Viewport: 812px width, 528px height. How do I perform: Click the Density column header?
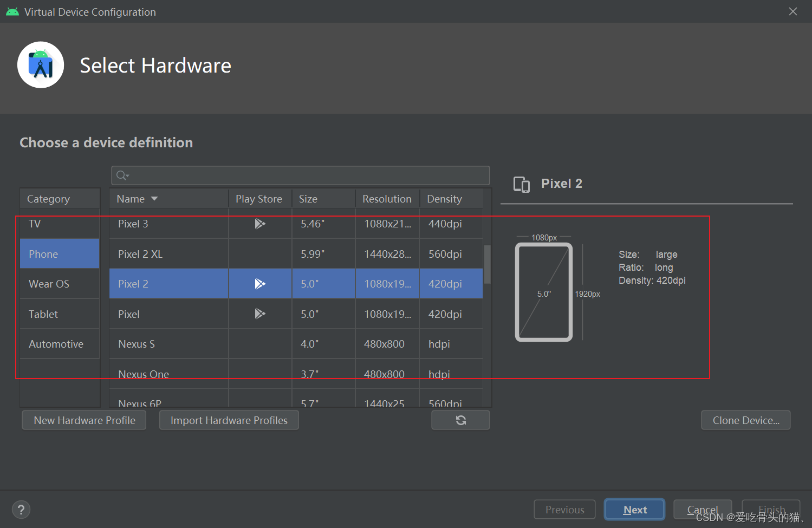[451, 199]
